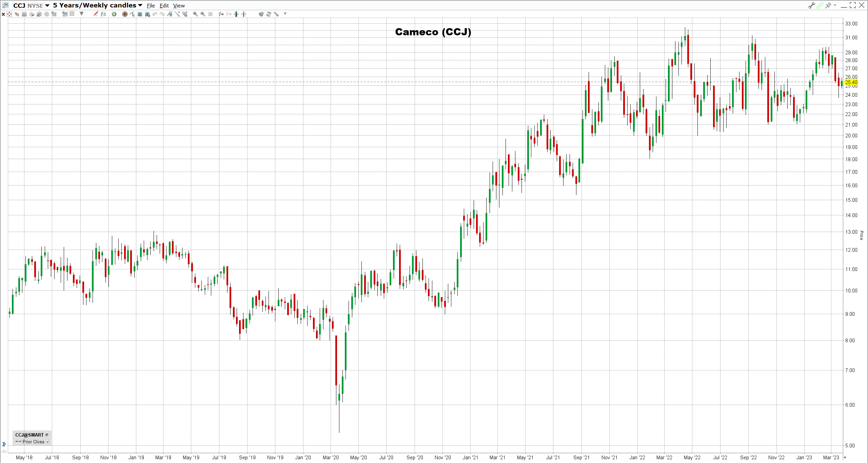Open the title bar pin options arrow
The width and height of the screenshot is (868, 463).
(835, 5)
